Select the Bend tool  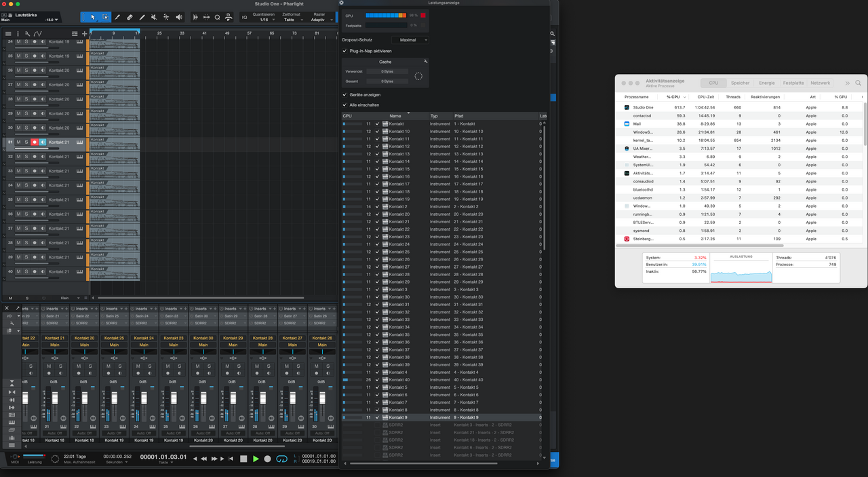tap(166, 17)
